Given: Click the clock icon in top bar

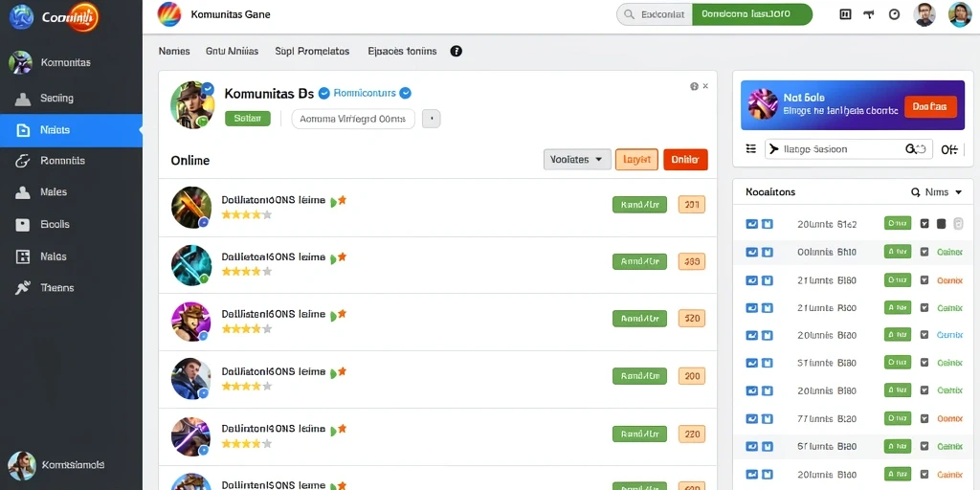Looking at the screenshot, I should 895,14.
